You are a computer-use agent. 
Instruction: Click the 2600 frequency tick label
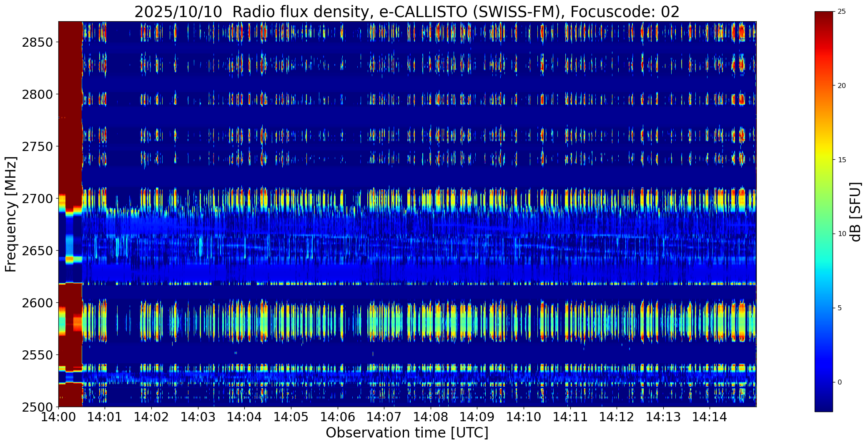(38, 303)
